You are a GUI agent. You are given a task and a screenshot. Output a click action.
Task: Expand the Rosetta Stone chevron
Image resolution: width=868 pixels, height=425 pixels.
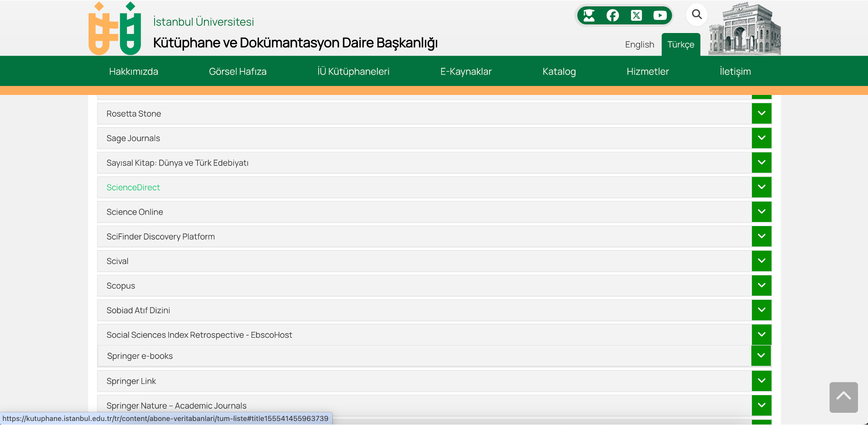pos(761,113)
